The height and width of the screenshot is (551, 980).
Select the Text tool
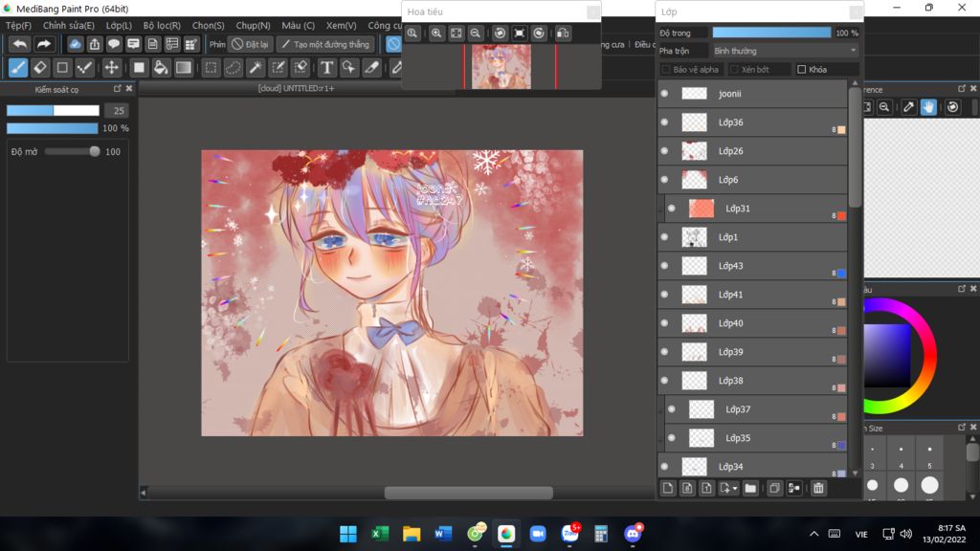point(326,68)
